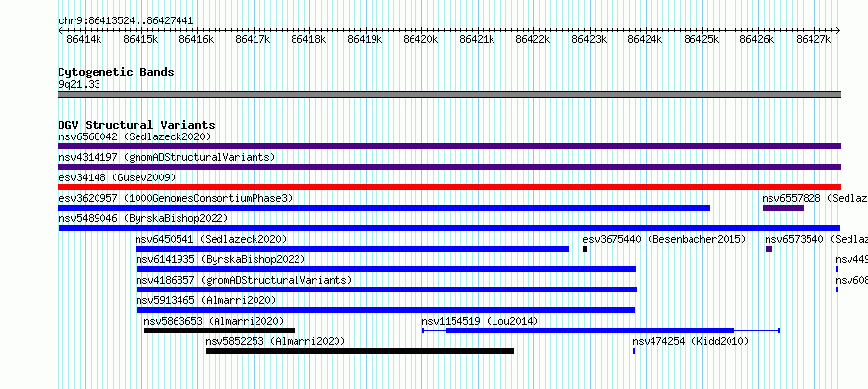Click the nsv5489046 blue variant bar
868x389 pixels.
(449, 228)
